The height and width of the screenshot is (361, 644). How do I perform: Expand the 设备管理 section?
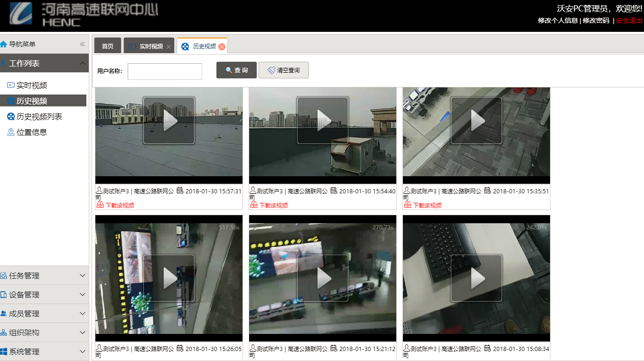(44, 294)
